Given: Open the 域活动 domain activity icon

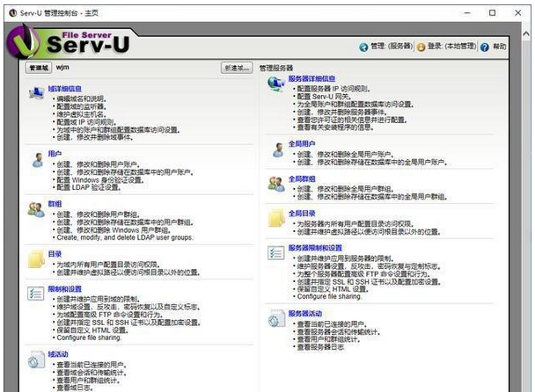Looking at the screenshot, I should click(36, 359).
